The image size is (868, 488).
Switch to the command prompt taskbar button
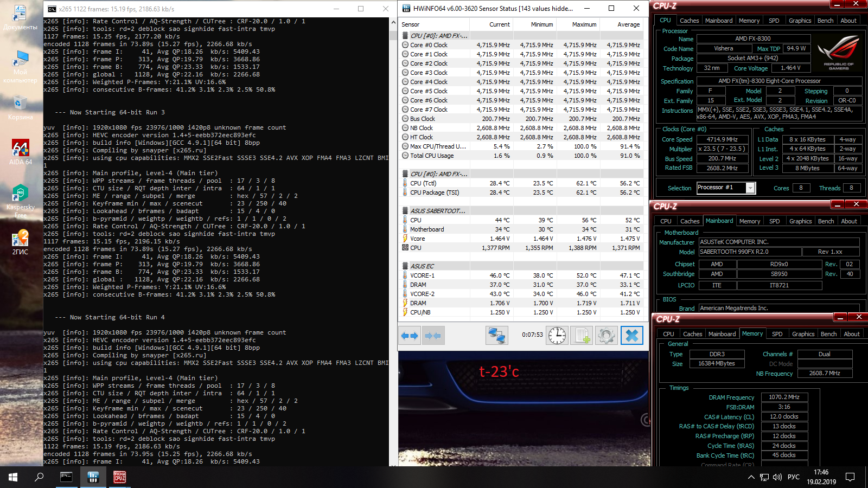[66, 477]
